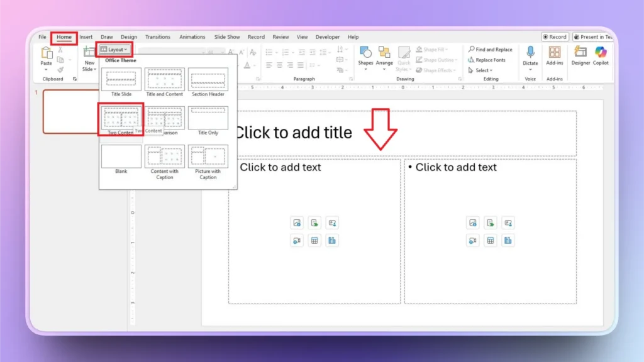Insert a video using the placeholder Video icon

(x=296, y=240)
